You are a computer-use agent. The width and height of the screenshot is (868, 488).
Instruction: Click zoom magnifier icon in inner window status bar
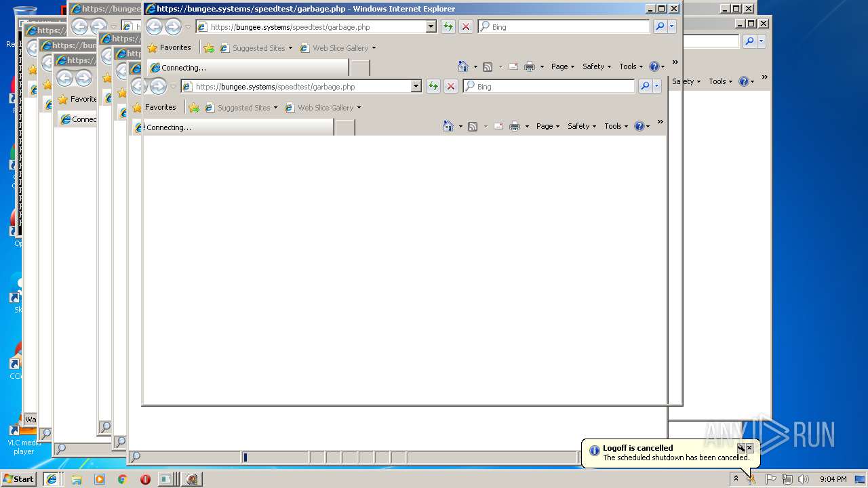click(x=135, y=457)
